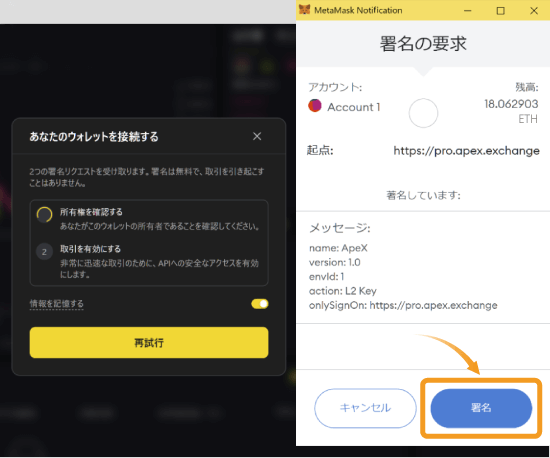Click the onlySignOn message line
550x458 pixels.
pos(403,305)
